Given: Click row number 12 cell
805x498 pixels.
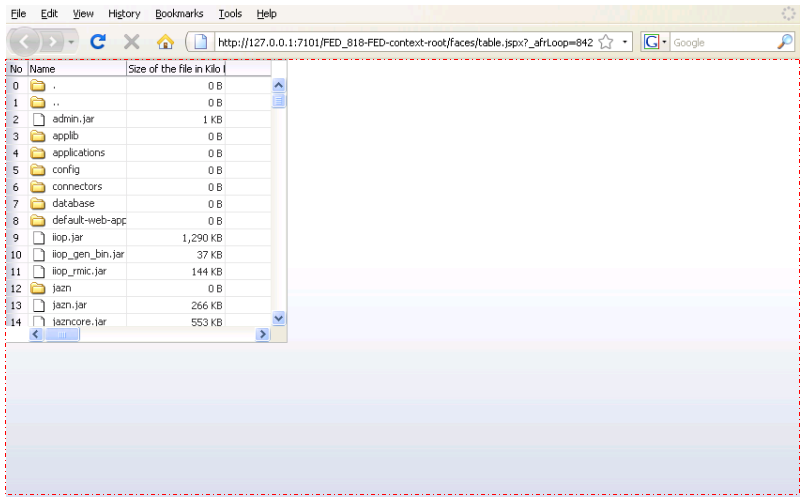Looking at the screenshot, I should 16,289.
